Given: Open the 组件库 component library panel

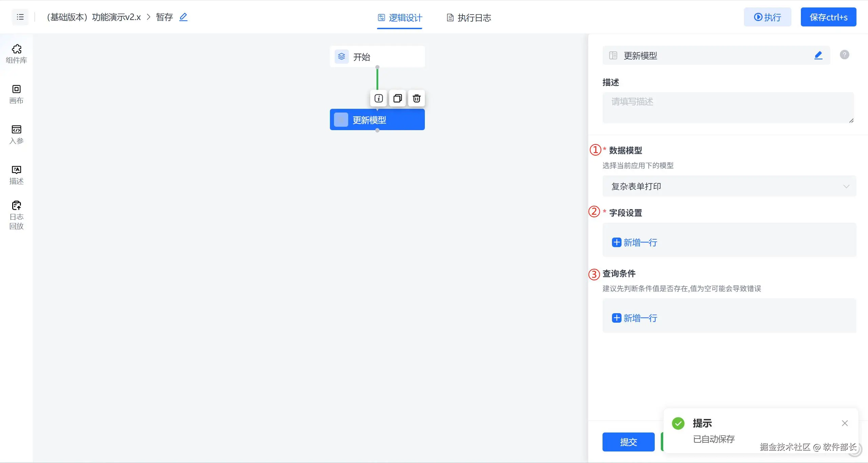Looking at the screenshot, I should click(x=16, y=54).
